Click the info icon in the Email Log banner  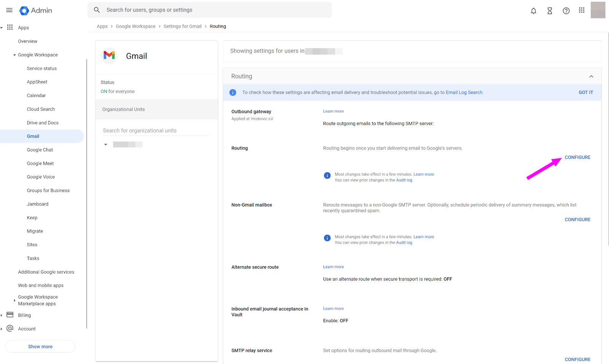(x=233, y=92)
